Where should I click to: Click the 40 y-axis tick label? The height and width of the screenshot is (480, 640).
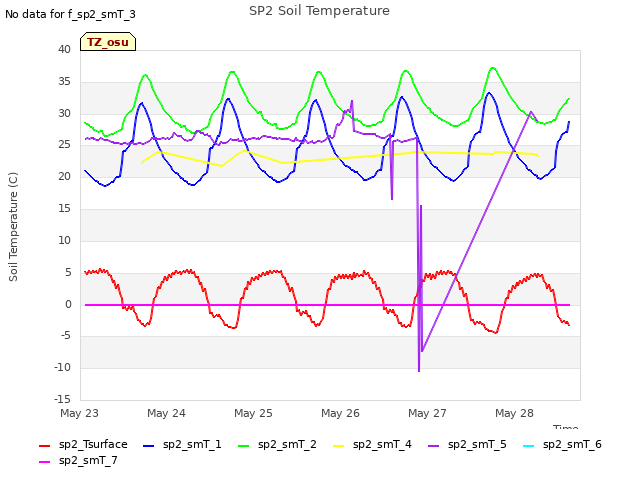[64, 49]
